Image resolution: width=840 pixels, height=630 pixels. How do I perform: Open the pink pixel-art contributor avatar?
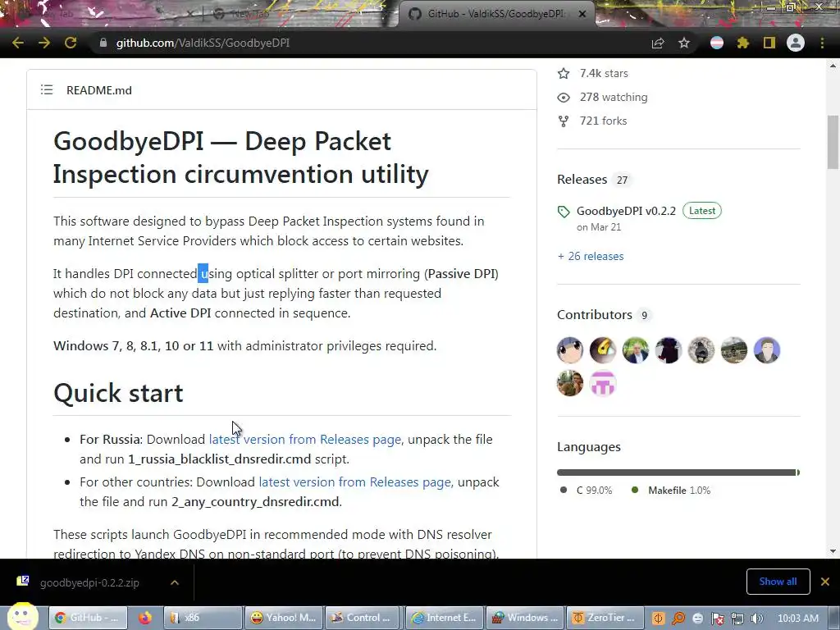tap(603, 384)
